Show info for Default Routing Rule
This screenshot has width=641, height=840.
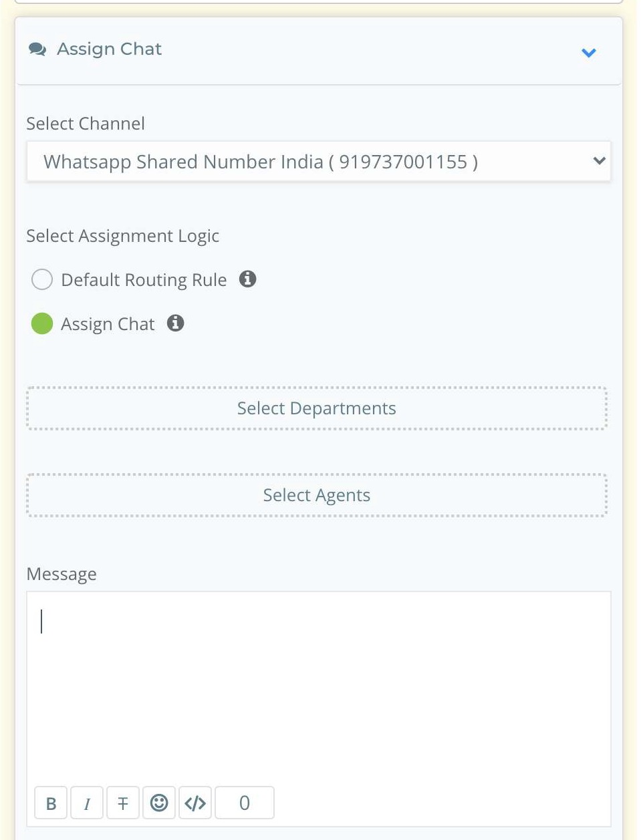pos(248,279)
